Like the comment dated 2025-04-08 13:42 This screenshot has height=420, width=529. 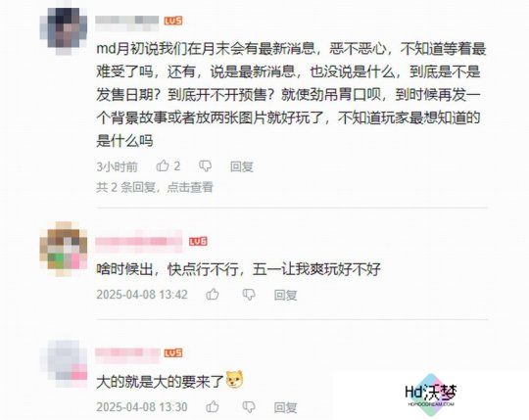(x=213, y=295)
